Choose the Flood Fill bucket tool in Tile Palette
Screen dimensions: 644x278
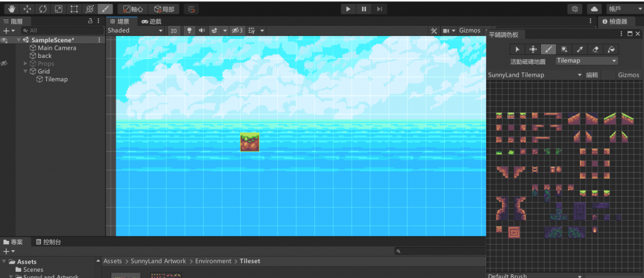pyautogui.click(x=611, y=49)
